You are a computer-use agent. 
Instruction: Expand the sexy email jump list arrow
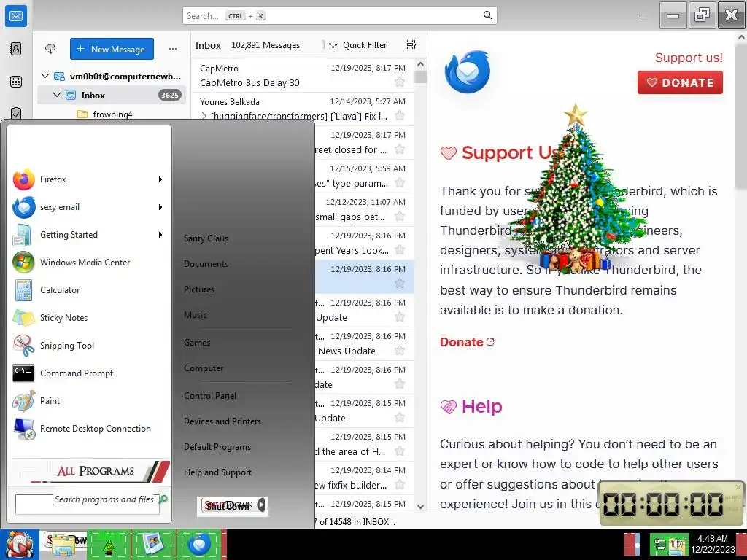click(x=160, y=206)
